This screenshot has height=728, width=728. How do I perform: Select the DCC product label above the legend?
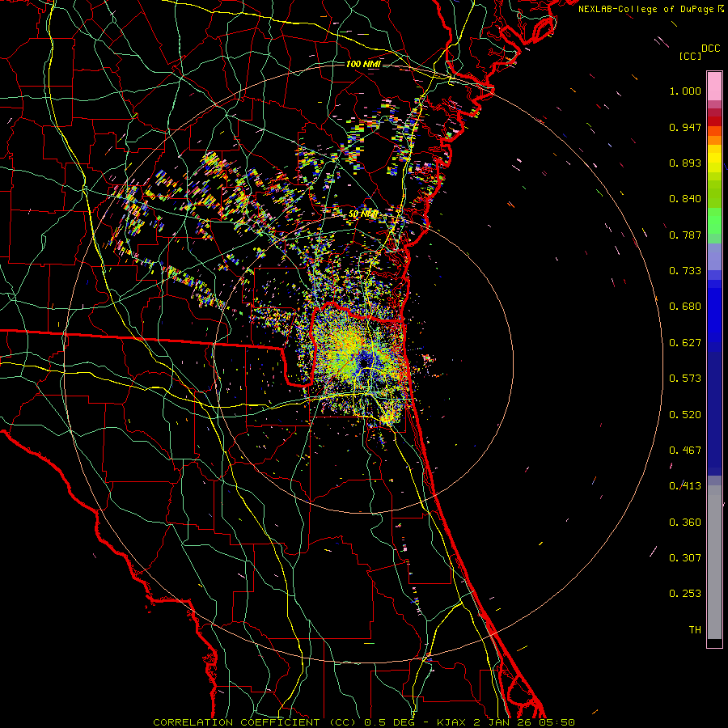710,48
